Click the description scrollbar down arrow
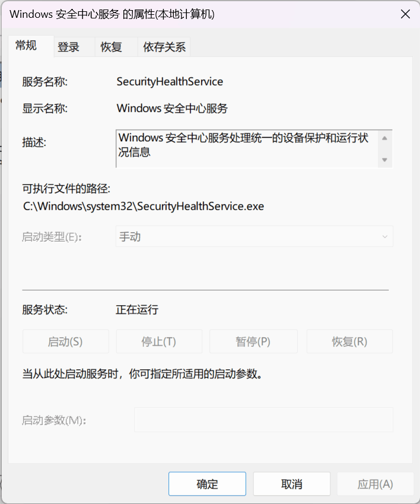 click(384, 160)
